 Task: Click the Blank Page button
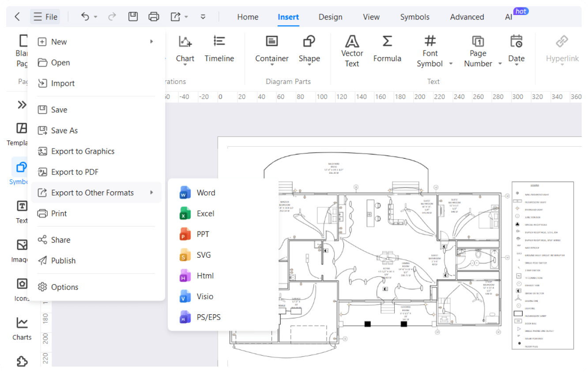(x=22, y=51)
